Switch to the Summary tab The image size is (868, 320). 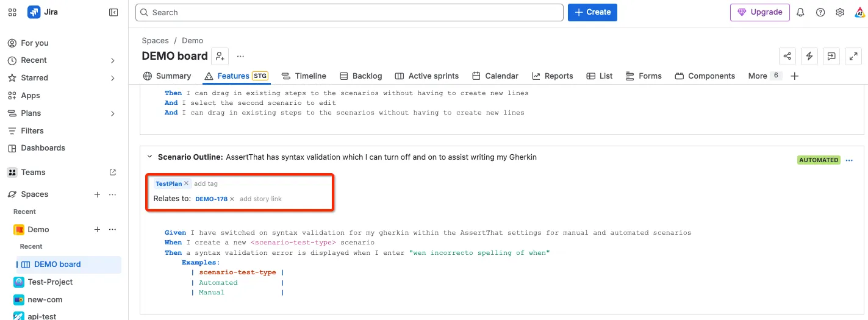(x=167, y=76)
